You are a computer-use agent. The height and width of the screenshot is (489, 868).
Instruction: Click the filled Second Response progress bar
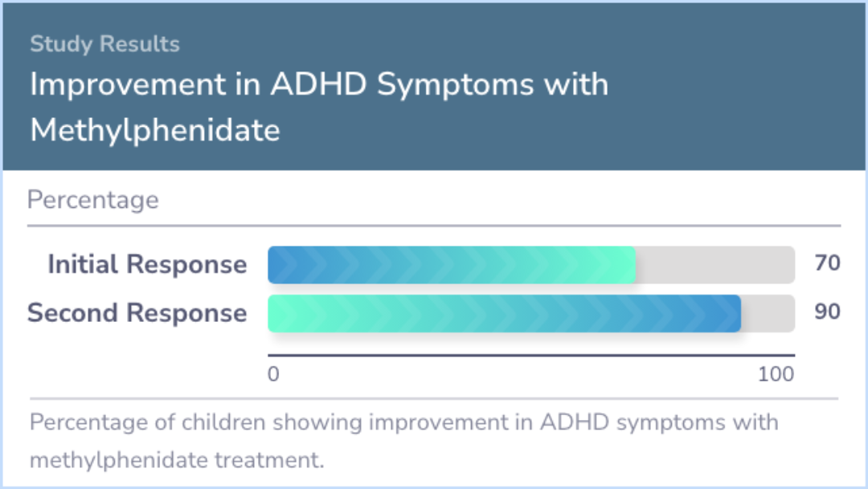[504, 313]
